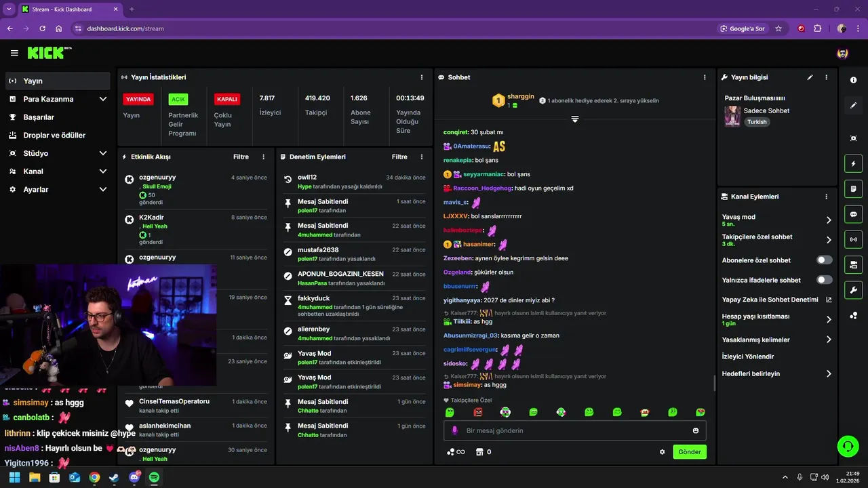The height and width of the screenshot is (488, 868).
Task: Open Kanal Eylemleri three-dot menu
Action: pyautogui.click(x=826, y=197)
